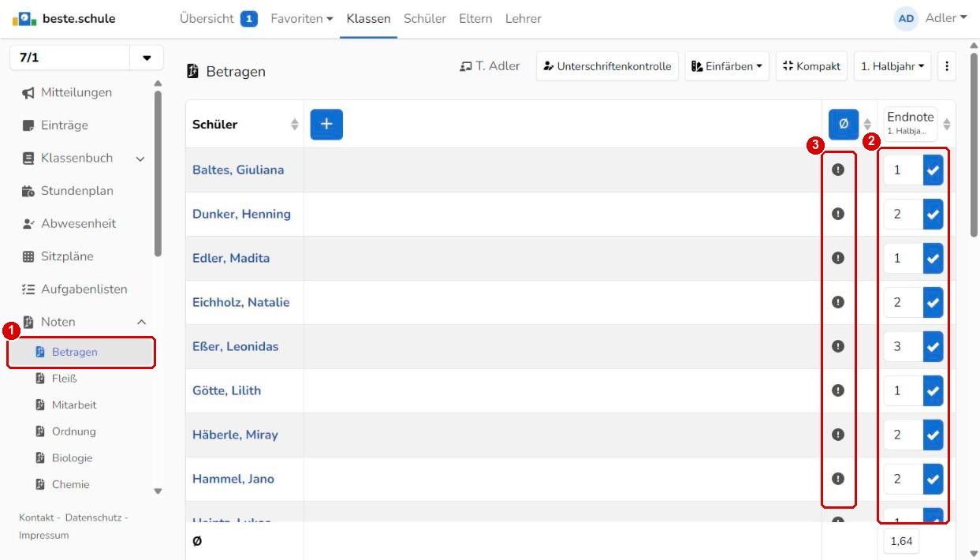Click warning icon in Häberle, Miray row
This screenshot has height=560, width=980.
[x=838, y=435]
